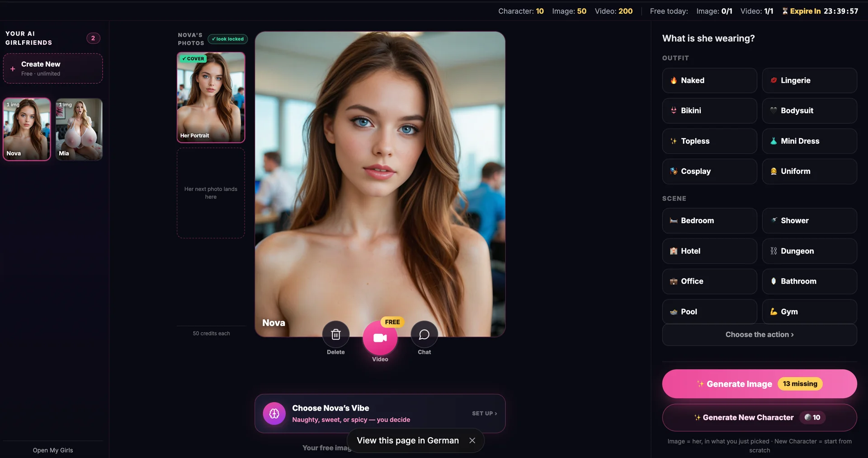The image size is (868, 458).
Task: Set the scene to Bedroom
Action: coord(709,220)
